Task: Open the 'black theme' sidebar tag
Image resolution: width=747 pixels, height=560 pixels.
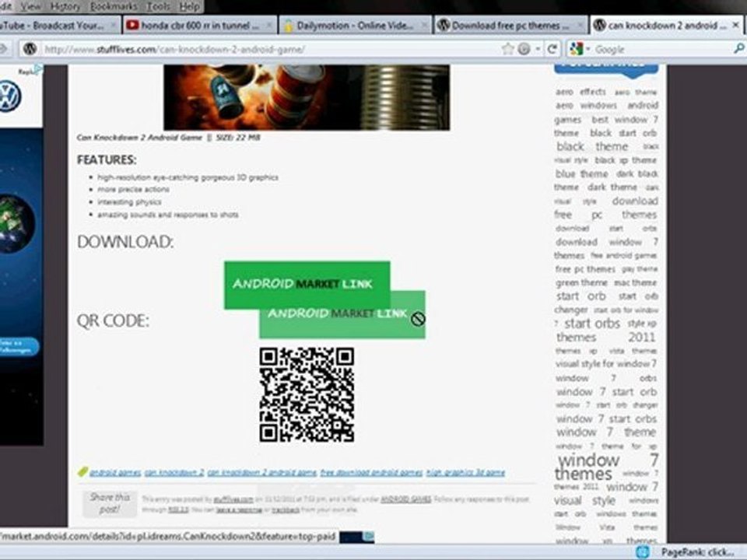Action: [x=592, y=147]
